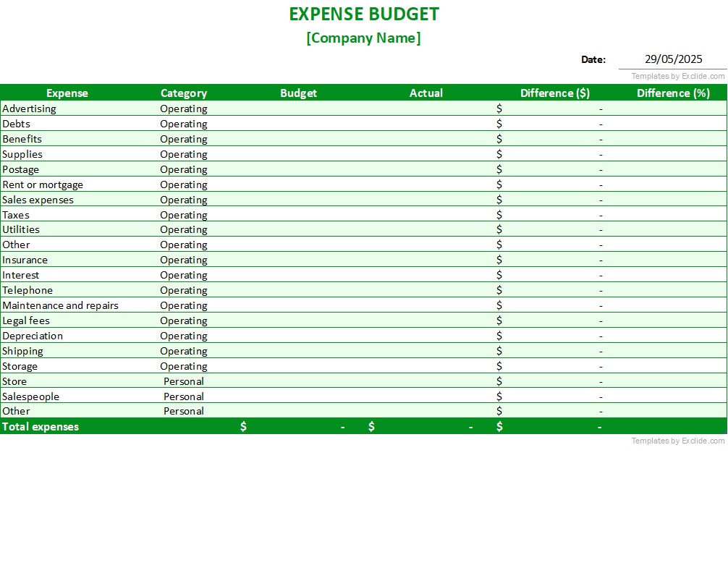Select the Budget total in Total expenses row
728x573 pixels.
click(x=299, y=427)
